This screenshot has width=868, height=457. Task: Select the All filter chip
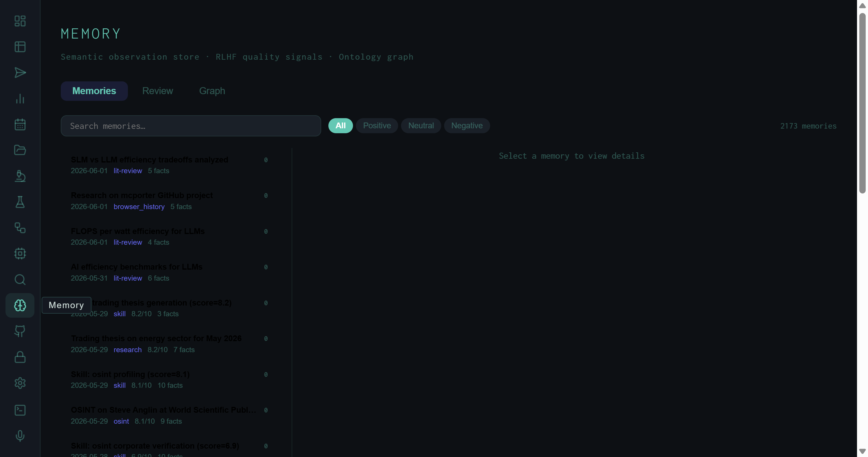[x=340, y=125]
